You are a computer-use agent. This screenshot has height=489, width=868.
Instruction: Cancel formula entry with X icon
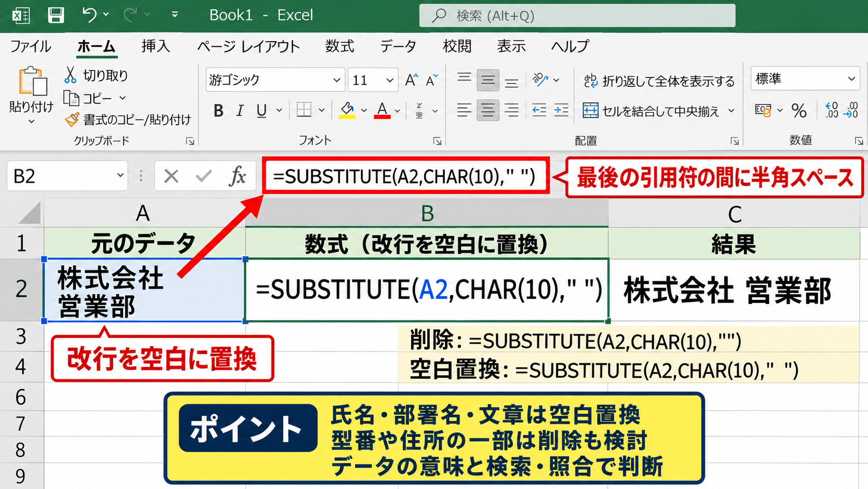[x=171, y=176]
